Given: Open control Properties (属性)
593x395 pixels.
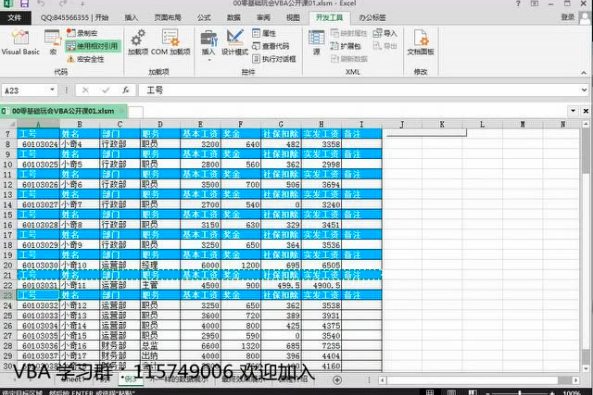Looking at the screenshot, I should (x=264, y=33).
